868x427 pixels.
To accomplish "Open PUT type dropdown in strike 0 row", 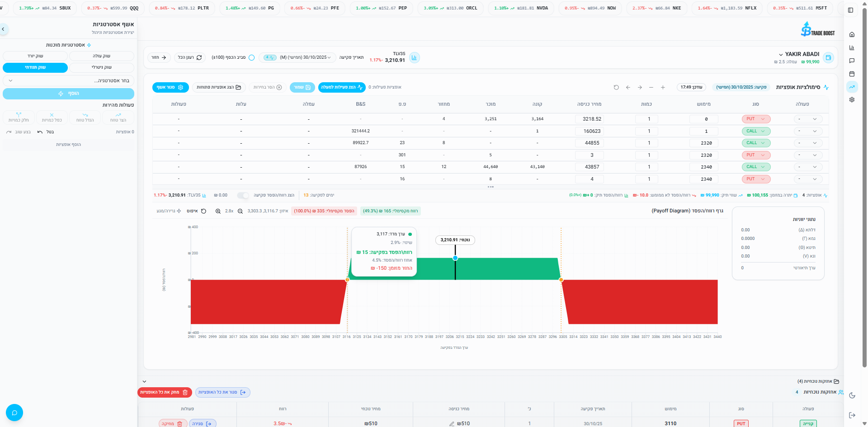I will pyautogui.click(x=756, y=119).
